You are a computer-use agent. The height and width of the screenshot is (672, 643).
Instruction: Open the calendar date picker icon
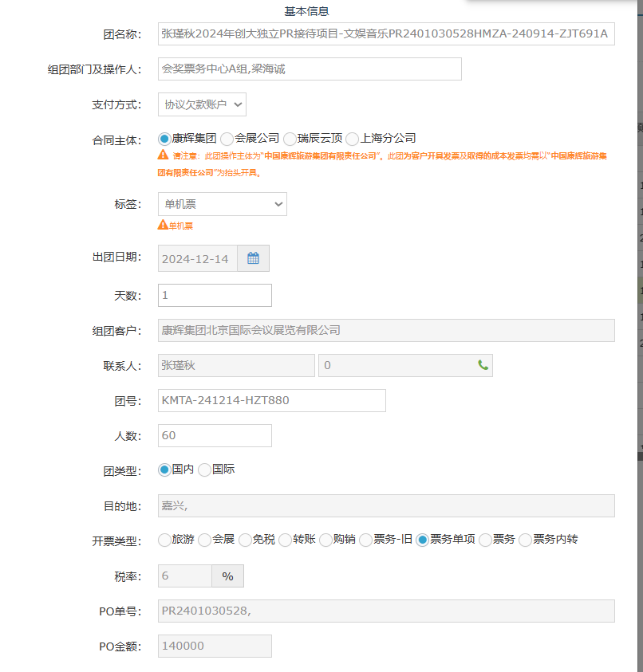coord(253,258)
